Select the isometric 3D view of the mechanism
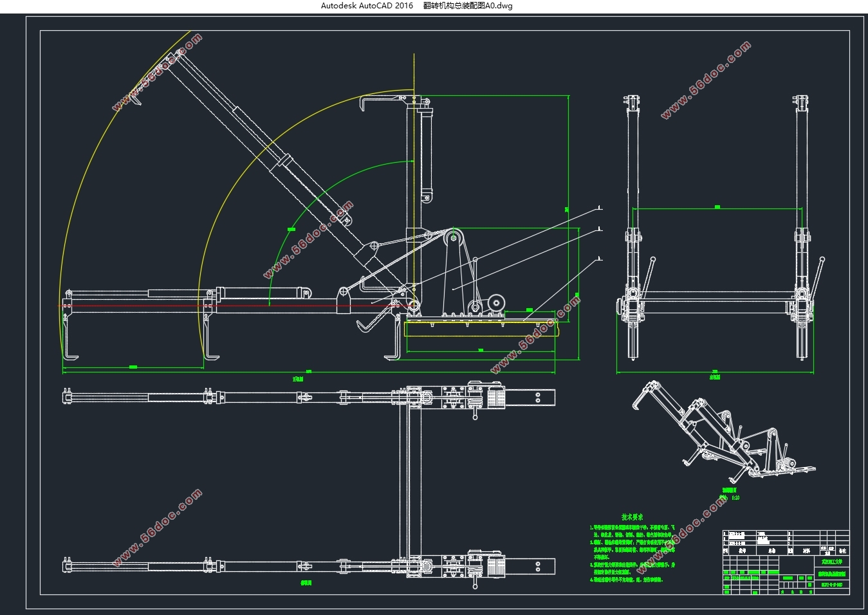Screen dimensions: 868x615 tap(723, 432)
